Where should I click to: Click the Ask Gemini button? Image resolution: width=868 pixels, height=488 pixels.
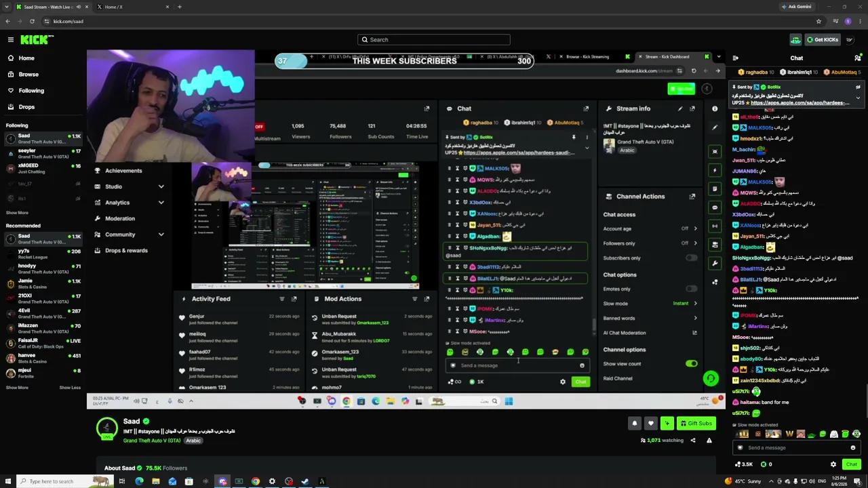click(795, 7)
